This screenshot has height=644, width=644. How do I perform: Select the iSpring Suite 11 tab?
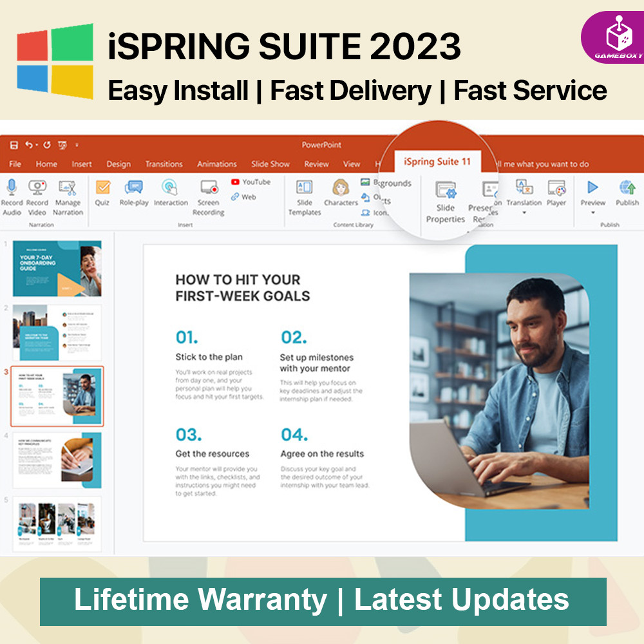(x=437, y=162)
